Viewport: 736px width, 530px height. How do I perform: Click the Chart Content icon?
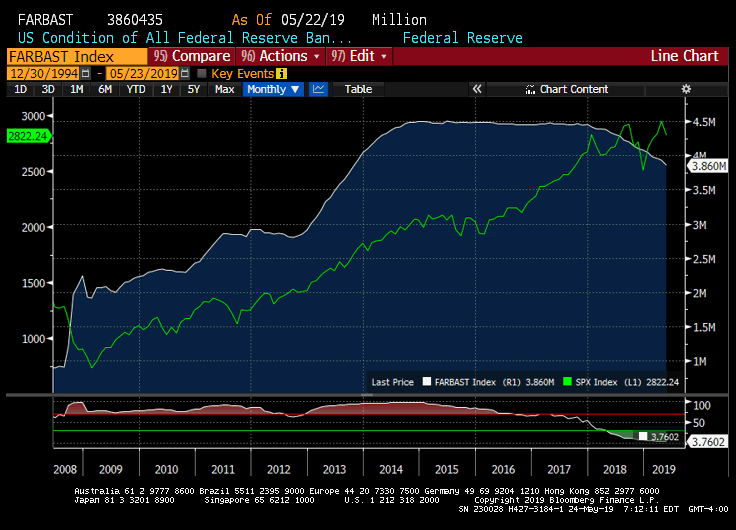530,89
